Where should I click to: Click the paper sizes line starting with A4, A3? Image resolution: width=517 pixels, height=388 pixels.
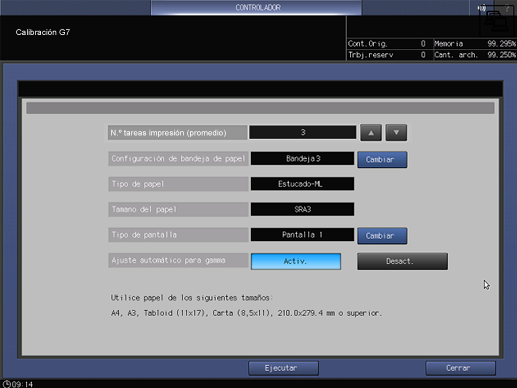point(246,313)
